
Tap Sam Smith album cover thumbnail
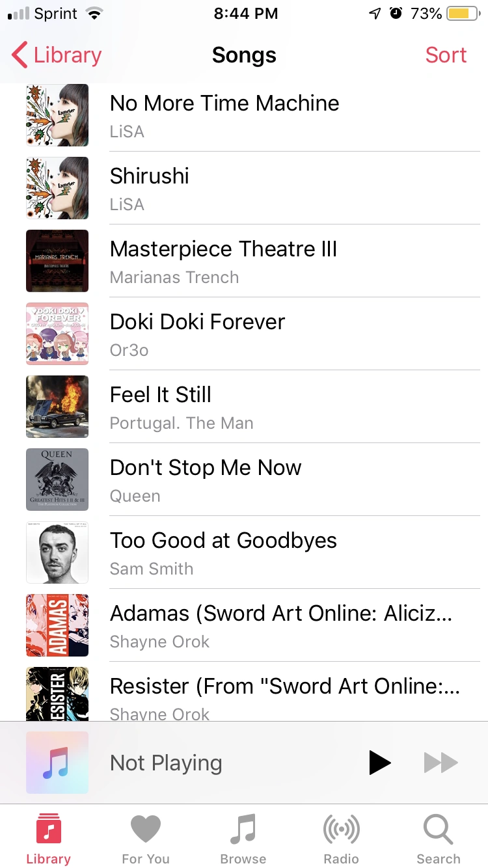(x=57, y=552)
